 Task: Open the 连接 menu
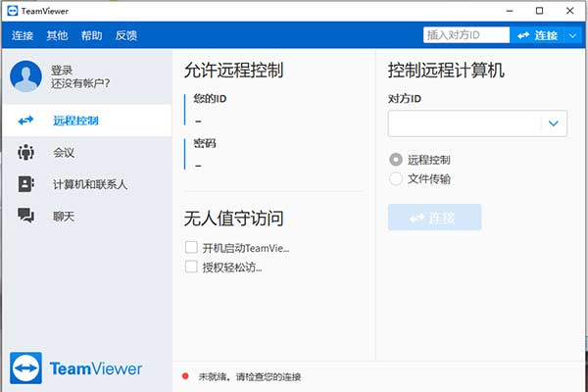pos(23,35)
